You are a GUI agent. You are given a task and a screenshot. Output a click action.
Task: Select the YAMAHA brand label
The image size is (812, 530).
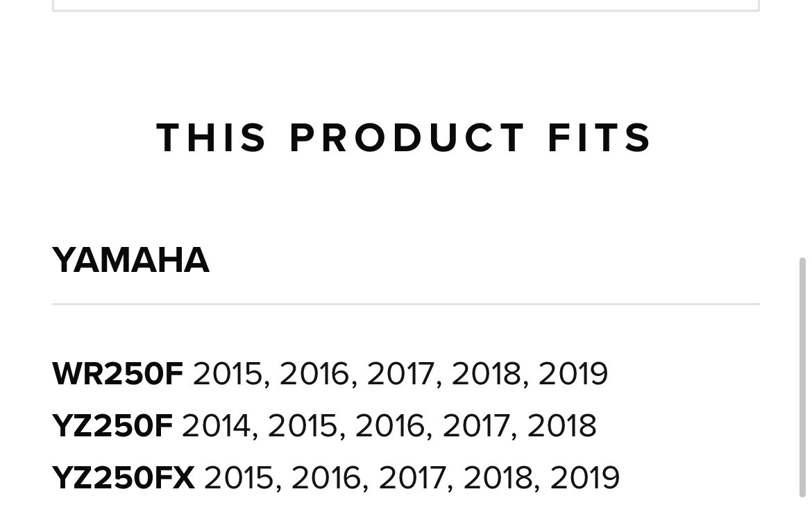(130, 261)
